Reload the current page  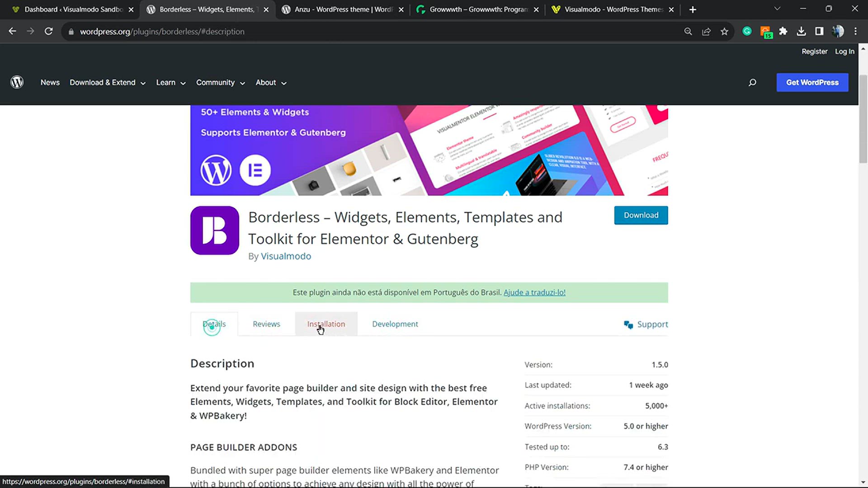[48, 31]
